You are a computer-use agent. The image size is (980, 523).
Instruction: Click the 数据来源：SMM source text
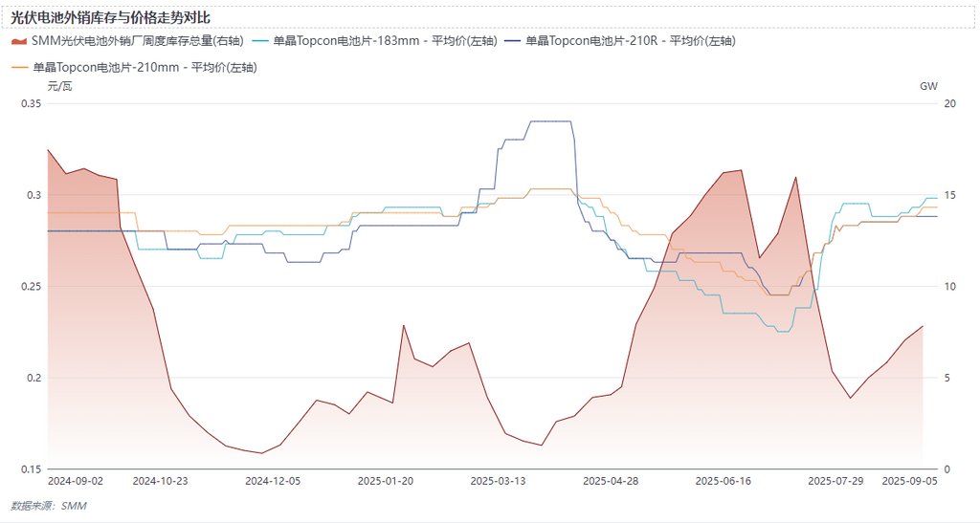(48, 505)
